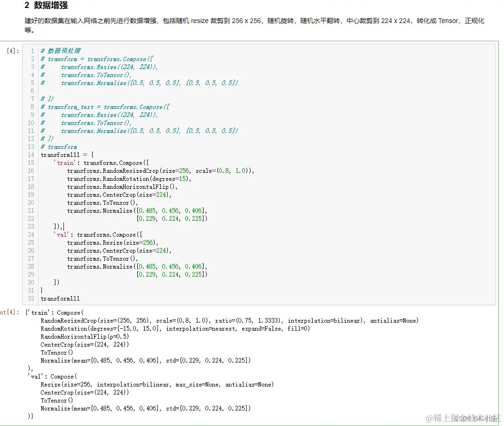Click the closing brace on line 31
504x426 pixels.
coord(41,290)
